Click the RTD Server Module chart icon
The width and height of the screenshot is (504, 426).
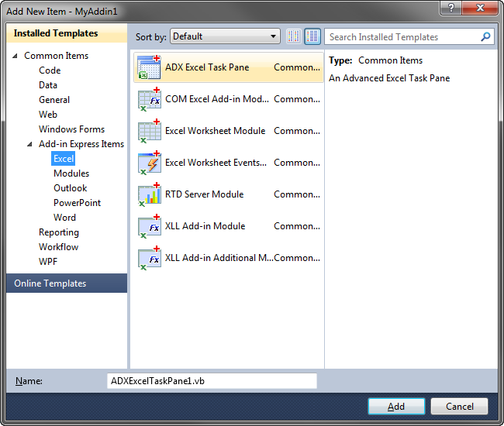pos(149,194)
